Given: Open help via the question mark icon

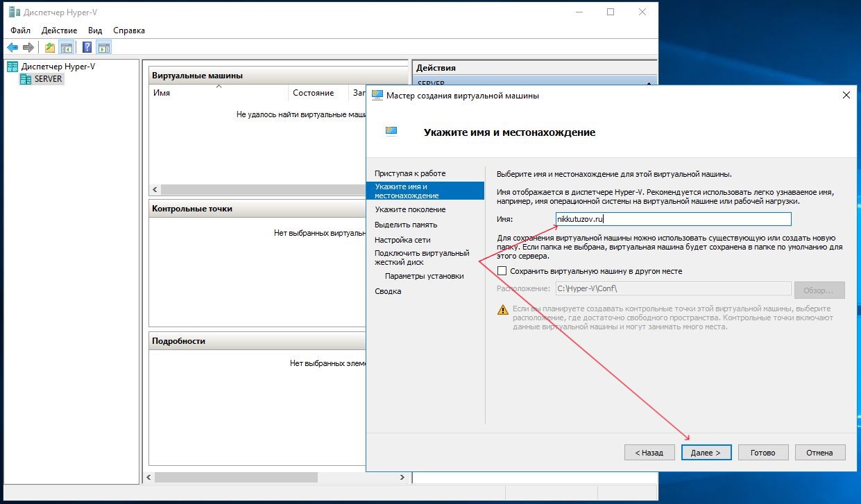Looking at the screenshot, I should [87, 48].
